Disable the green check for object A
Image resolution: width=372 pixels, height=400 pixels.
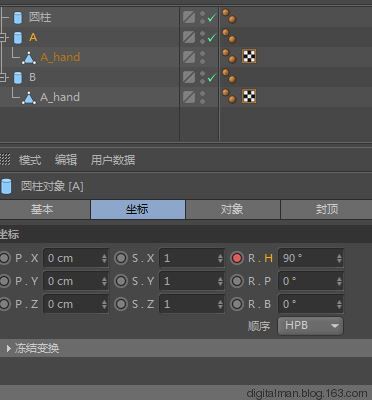pyautogui.click(x=212, y=38)
